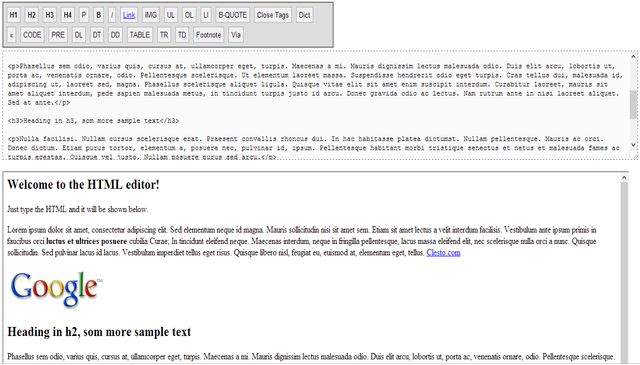The image size is (640, 365).
Task: Click 'Heading in h2, som more sample text'
Action: point(99,332)
